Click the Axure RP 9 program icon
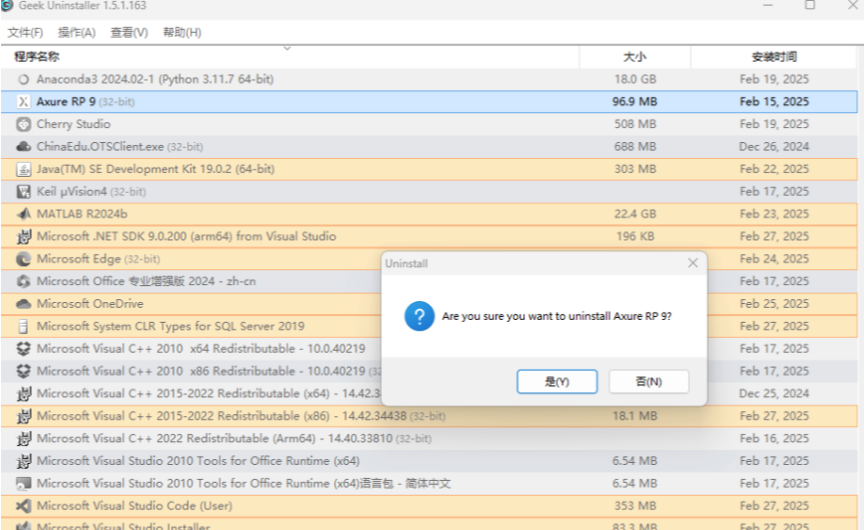The width and height of the screenshot is (864, 530). pyautogui.click(x=23, y=102)
